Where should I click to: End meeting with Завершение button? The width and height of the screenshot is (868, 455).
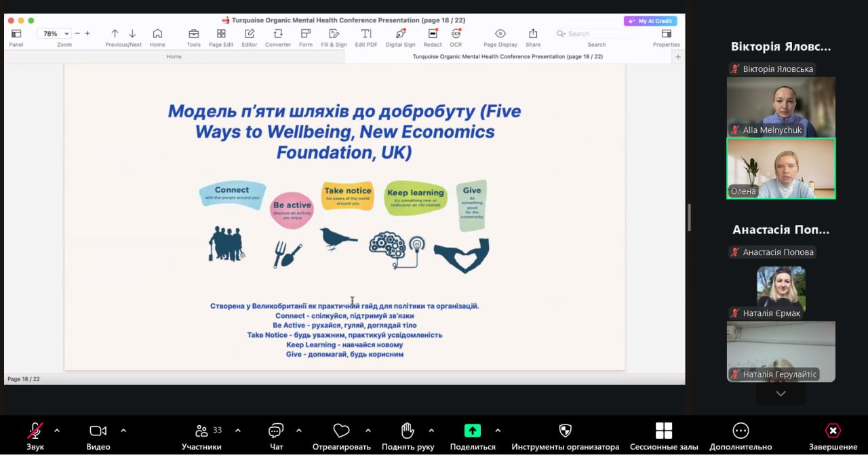click(833, 431)
